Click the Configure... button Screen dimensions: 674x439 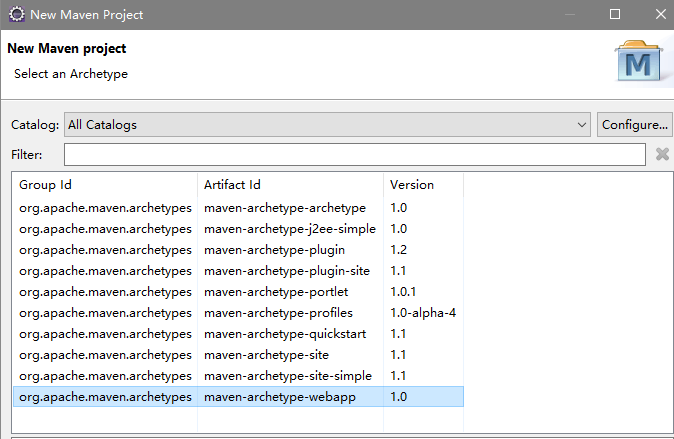tap(634, 125)
